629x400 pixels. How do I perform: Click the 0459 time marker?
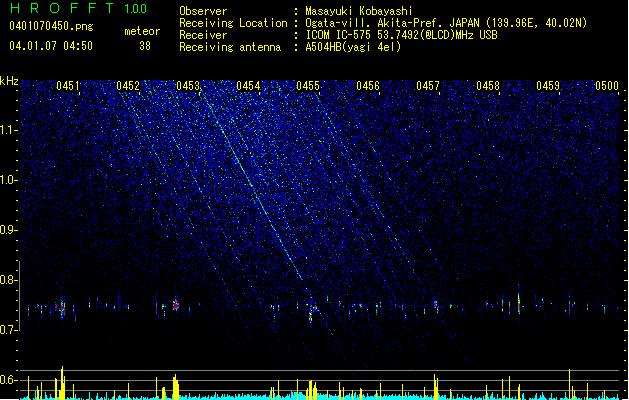(x=548, y=86)
